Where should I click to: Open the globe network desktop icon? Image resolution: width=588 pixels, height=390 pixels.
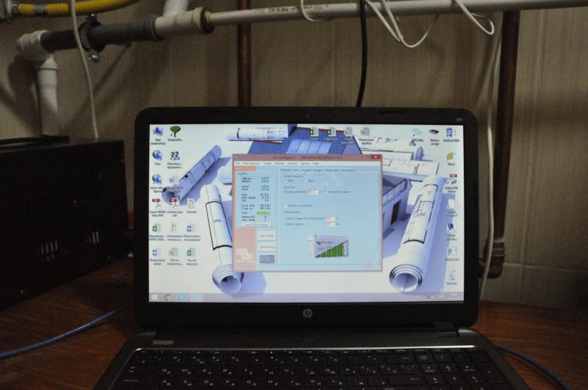(x=157, y=155)
